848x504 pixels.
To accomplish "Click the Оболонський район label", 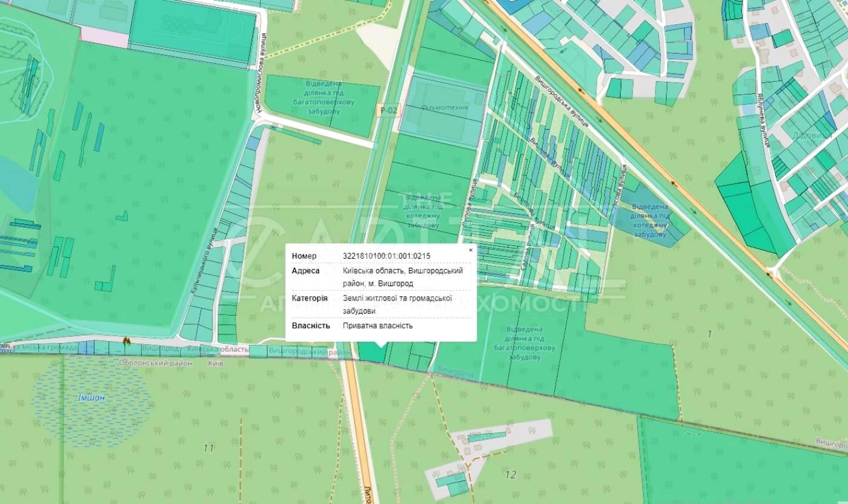I will tap(155, 363).
